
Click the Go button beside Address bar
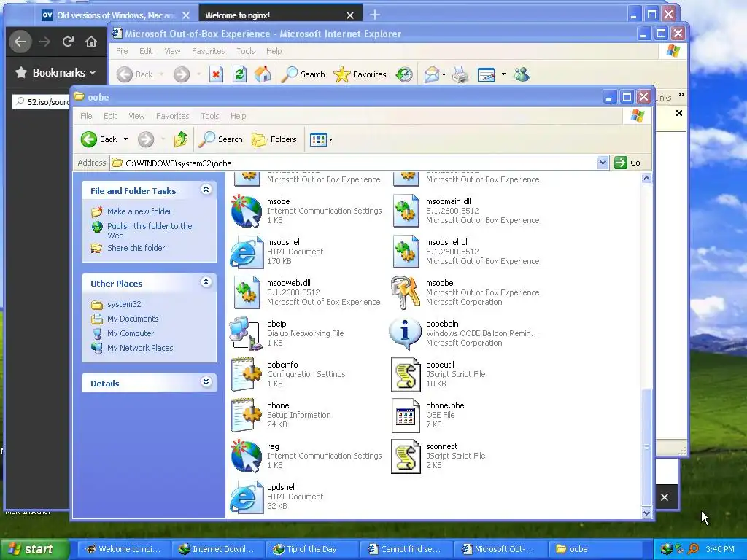tap(628, 163)
